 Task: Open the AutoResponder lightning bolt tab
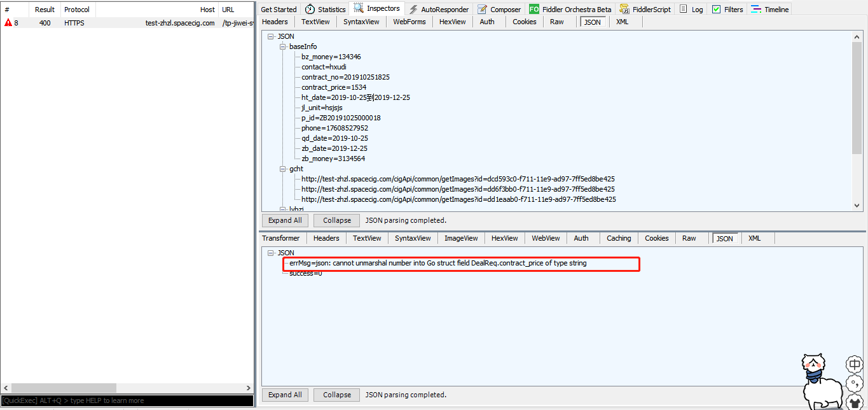[439, 10]
